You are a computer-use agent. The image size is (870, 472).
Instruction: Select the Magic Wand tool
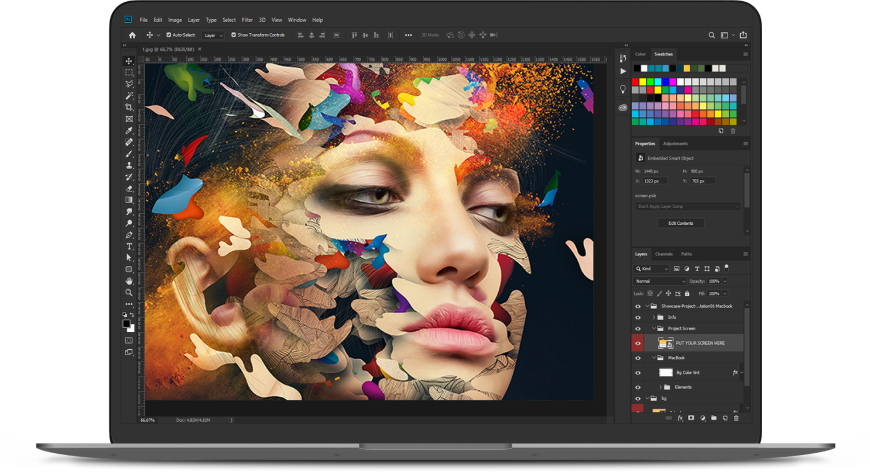pos(129,96)
